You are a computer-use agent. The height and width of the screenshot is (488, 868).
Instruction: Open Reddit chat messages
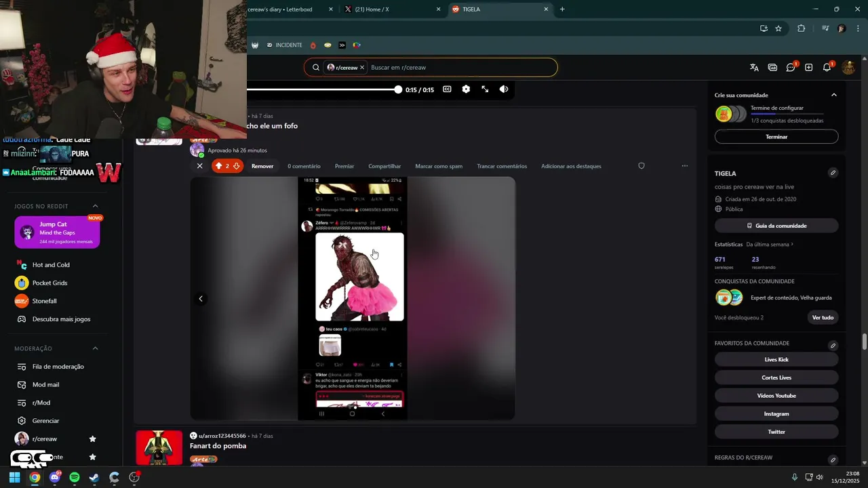click(791, 67)
